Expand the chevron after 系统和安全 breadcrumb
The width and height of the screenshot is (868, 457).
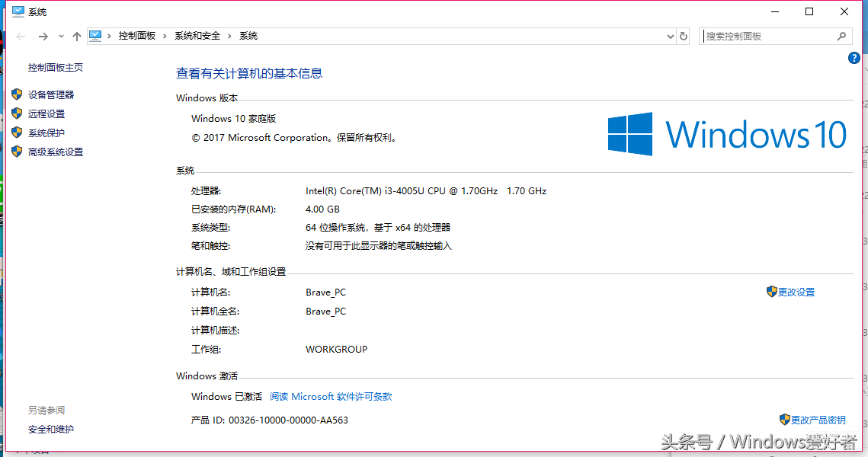(229, 36)
